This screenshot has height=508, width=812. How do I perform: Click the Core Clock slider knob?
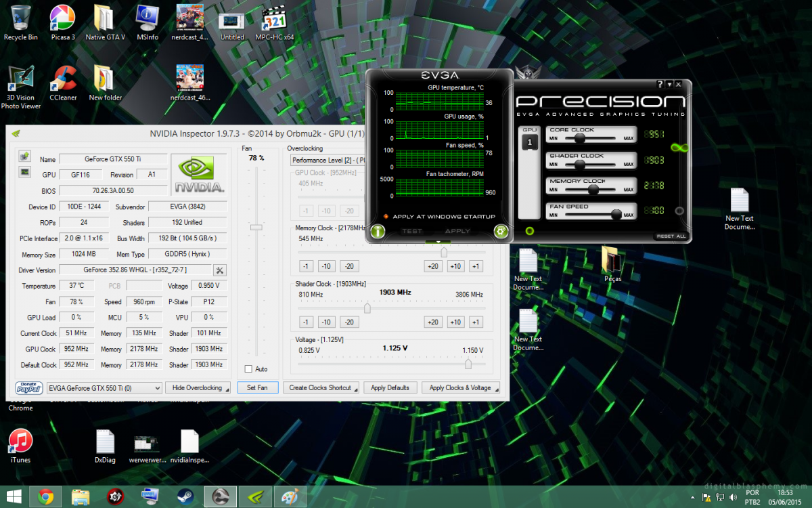[579, 138]
